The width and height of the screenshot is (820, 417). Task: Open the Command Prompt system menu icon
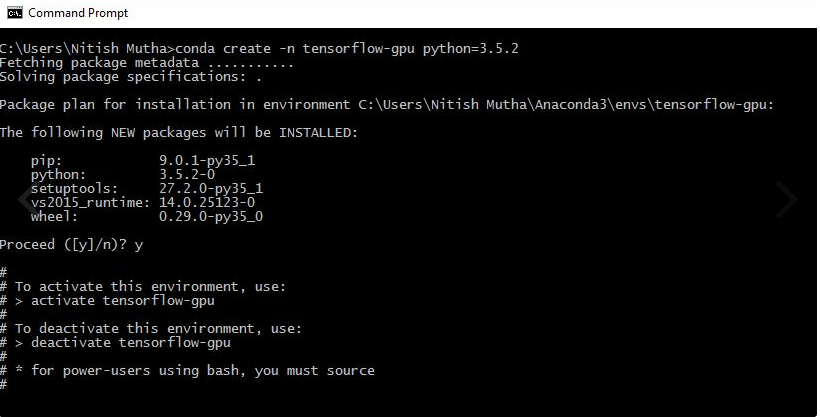click(x=15, y=13)
